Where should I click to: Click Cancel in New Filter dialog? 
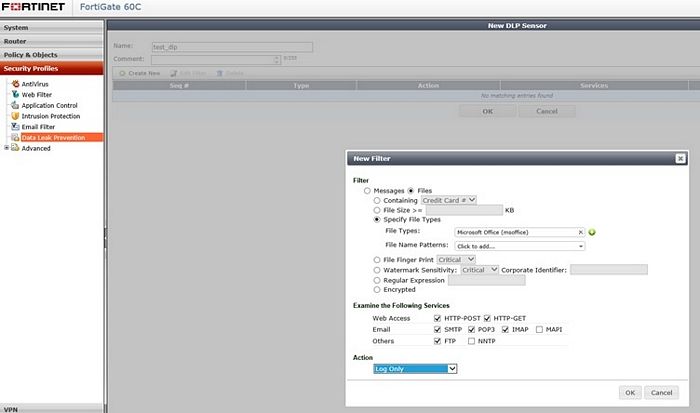point(661,392)
